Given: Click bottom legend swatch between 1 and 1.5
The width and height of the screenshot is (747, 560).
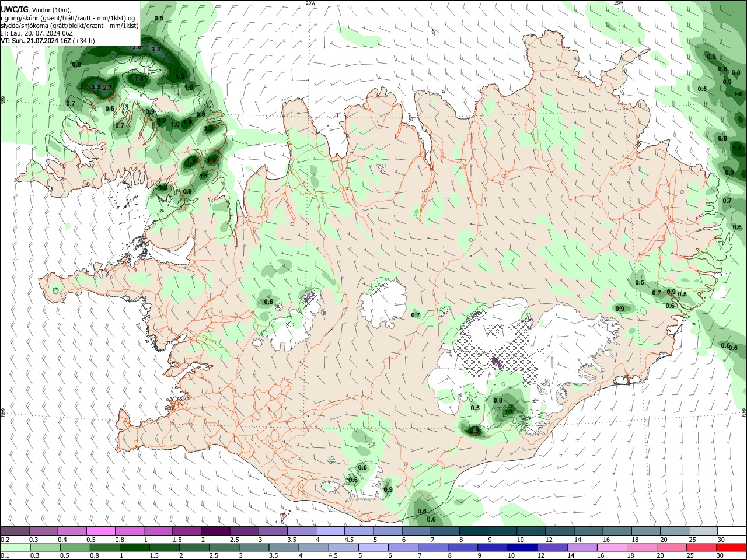Looking at the screenshot, I should pyautogui.click(x=135, y=548).
